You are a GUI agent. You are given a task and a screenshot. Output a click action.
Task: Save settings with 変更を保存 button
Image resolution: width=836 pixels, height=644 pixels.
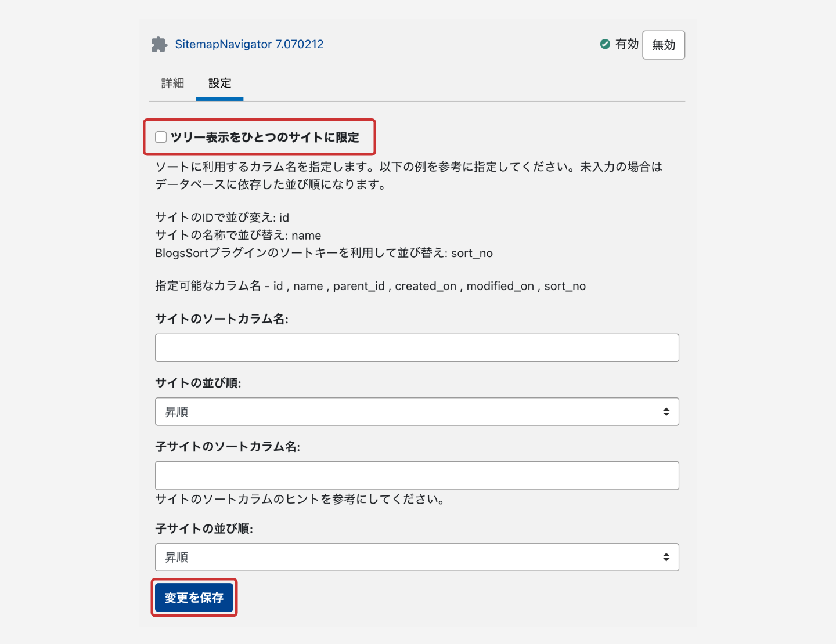click(x=194, y=598)
